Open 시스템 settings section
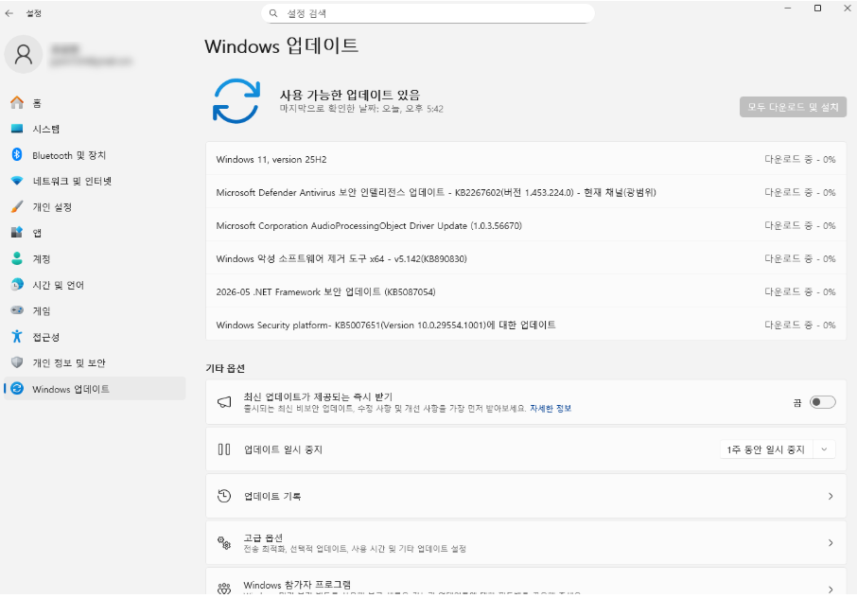The width and height of the screenshot is (857, 616). [x=95, y=129]
